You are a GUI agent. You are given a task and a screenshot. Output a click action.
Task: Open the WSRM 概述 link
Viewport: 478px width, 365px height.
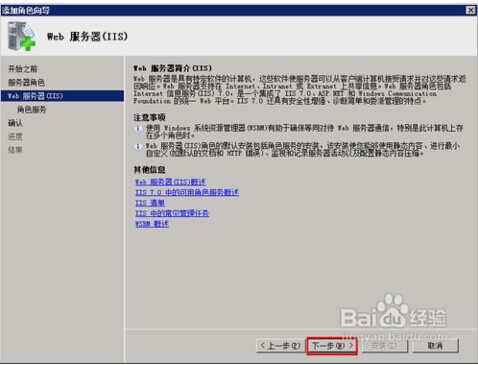tap(152, 224)
